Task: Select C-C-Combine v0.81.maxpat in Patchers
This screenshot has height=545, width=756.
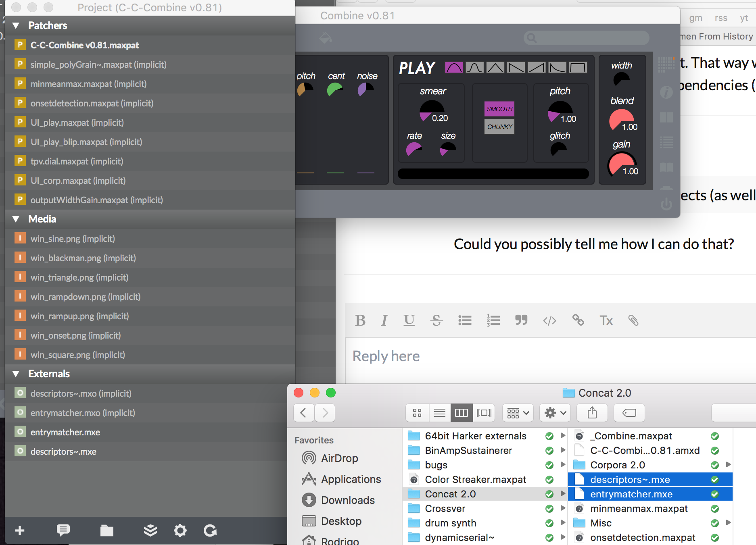Action: [x=150, y=45]
